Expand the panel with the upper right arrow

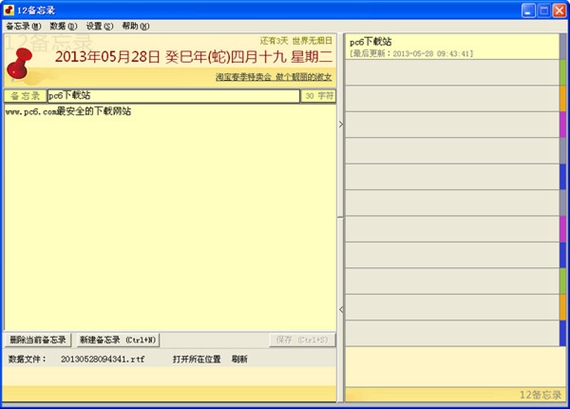pos(341,124)
